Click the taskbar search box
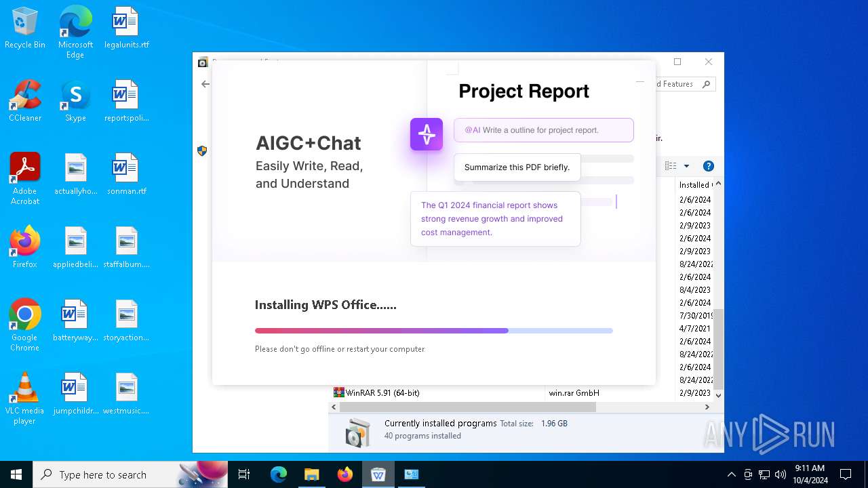The width and height of the screenshot is (868, 488). point(130,474)
